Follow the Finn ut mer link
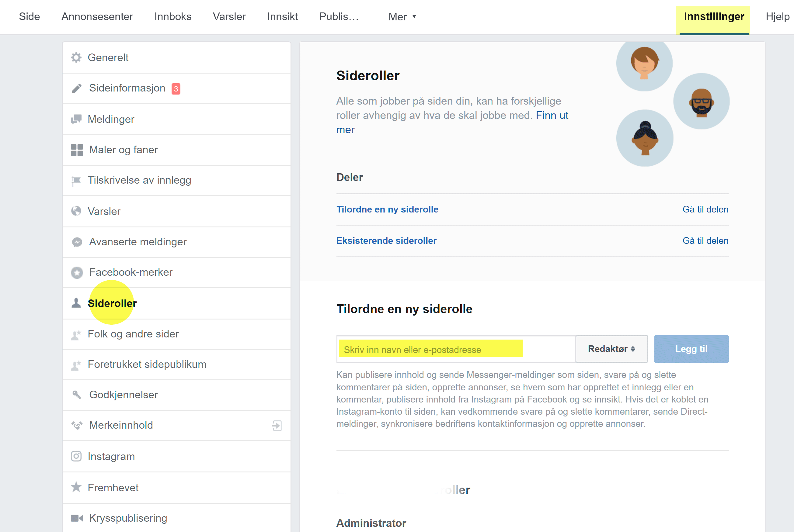Viewport: 794px width, 532px height. click(x=552, y=115)
